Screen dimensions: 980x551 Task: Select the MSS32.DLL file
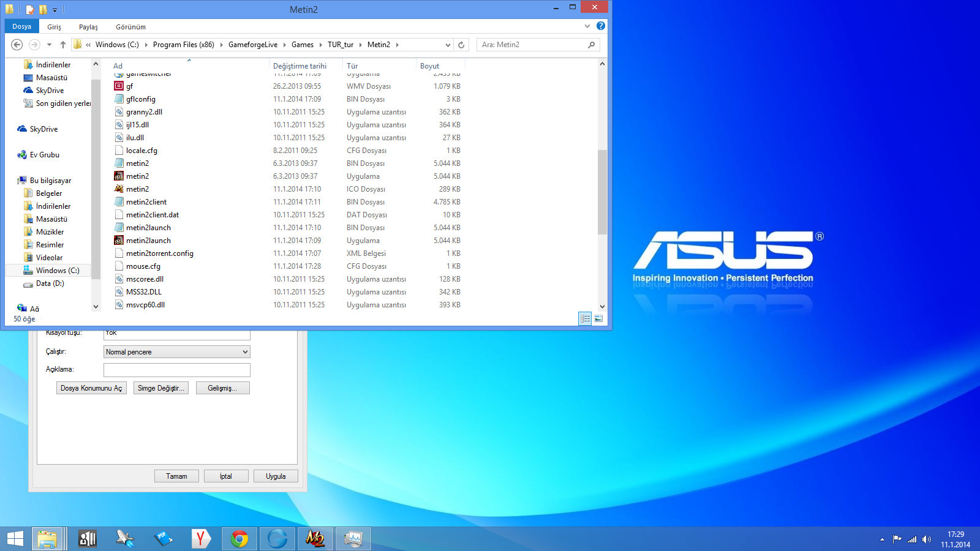pyautogui.click(x=144, y=292)
